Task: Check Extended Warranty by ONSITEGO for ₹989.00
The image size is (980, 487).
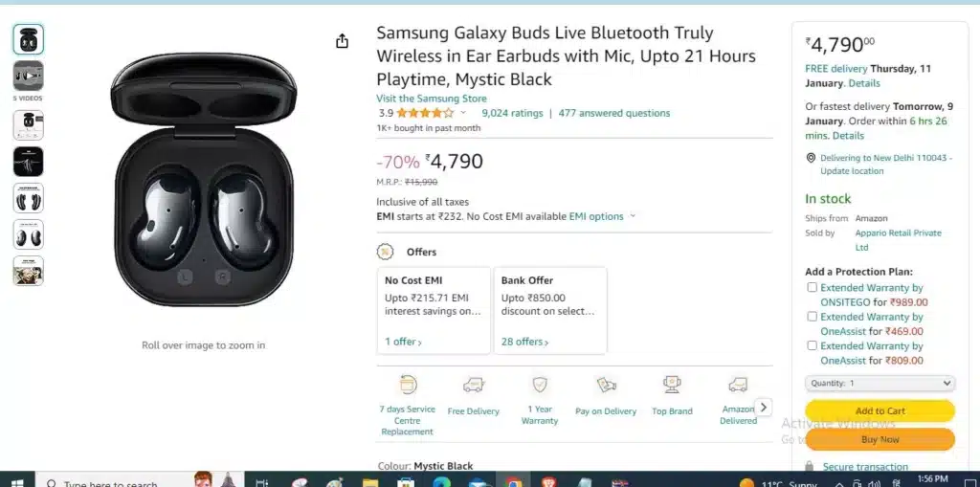Action: pyautogui.click(x=812, y=288)
